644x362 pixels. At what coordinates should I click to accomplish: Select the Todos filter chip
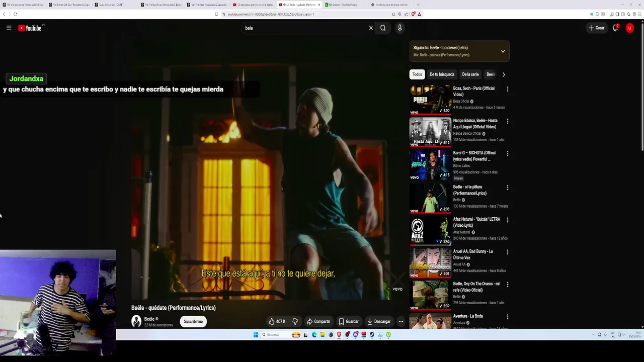click(x=417, y=74)
